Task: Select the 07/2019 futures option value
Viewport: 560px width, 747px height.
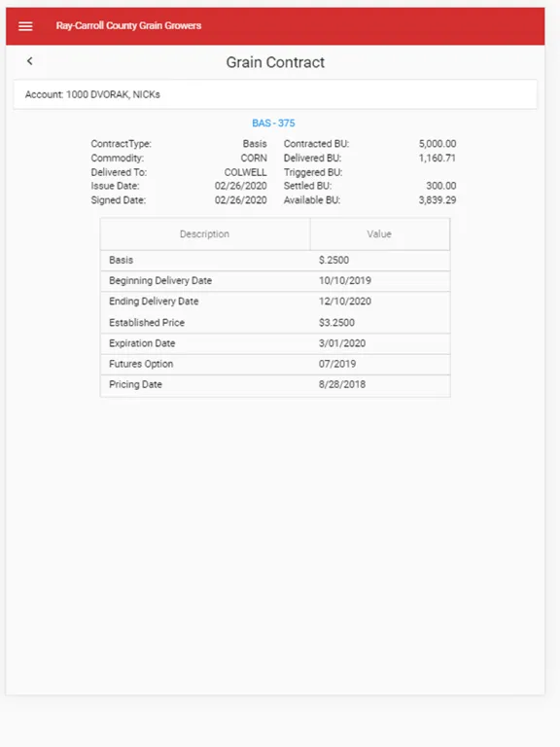Action: [x=337, y=364]
